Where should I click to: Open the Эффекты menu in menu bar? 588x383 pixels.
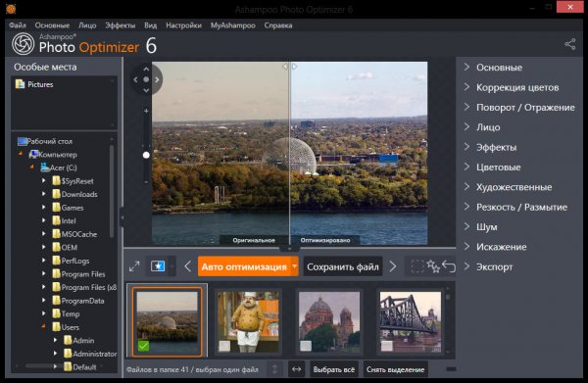[120, 25]
